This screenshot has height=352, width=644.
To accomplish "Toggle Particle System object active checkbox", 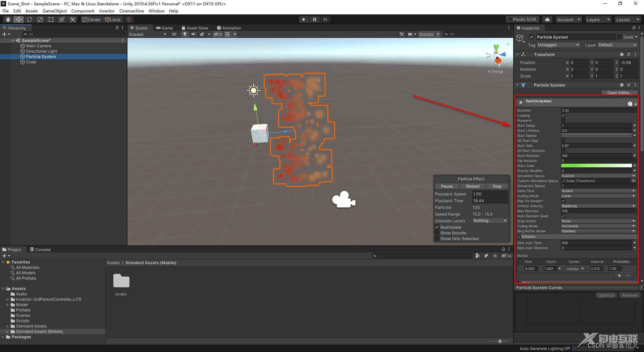I will (532, 37).
